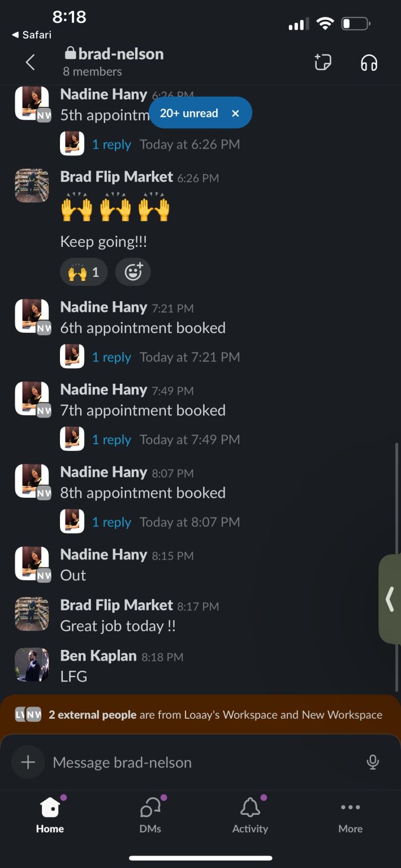Start a huddle with headphones icon

369,63
